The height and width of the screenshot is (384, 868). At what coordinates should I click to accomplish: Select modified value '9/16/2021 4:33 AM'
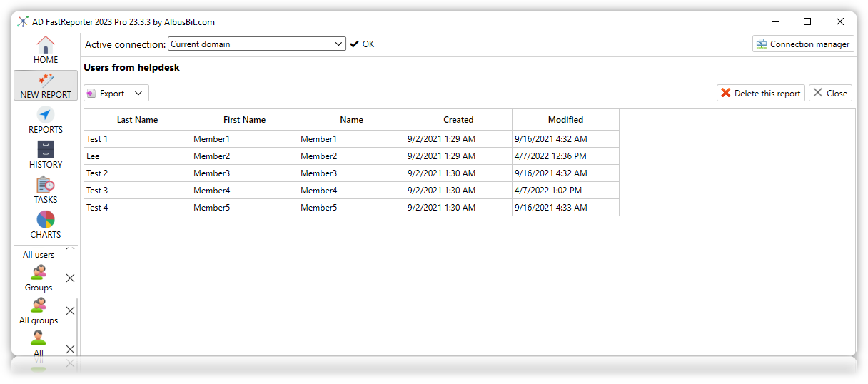(566, 208)
